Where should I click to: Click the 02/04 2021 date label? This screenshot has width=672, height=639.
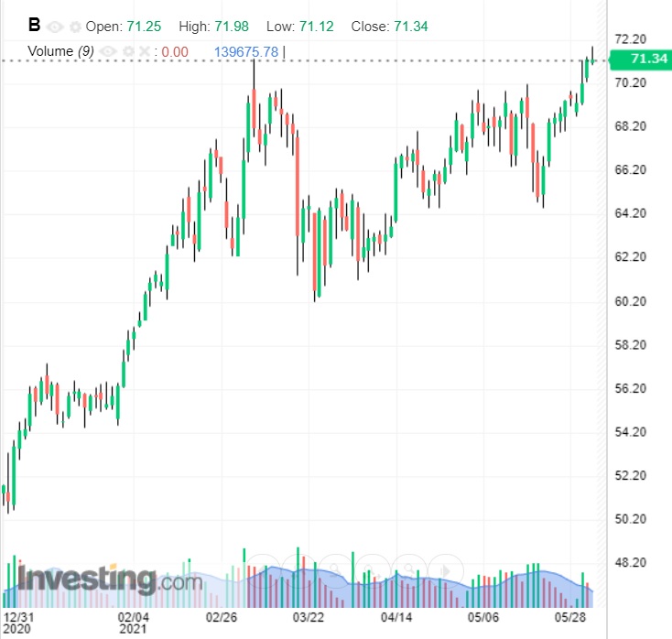[x=134, y=623]
